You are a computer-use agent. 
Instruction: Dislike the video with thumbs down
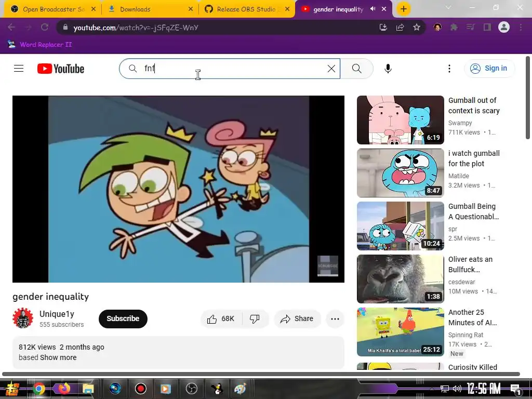click(x=255, y=319)
